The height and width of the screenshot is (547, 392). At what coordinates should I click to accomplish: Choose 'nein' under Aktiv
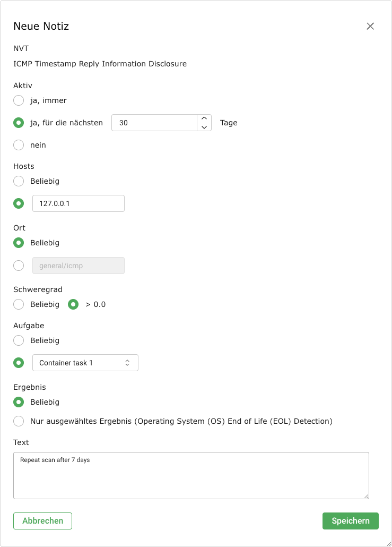click(x=19, y=145)
